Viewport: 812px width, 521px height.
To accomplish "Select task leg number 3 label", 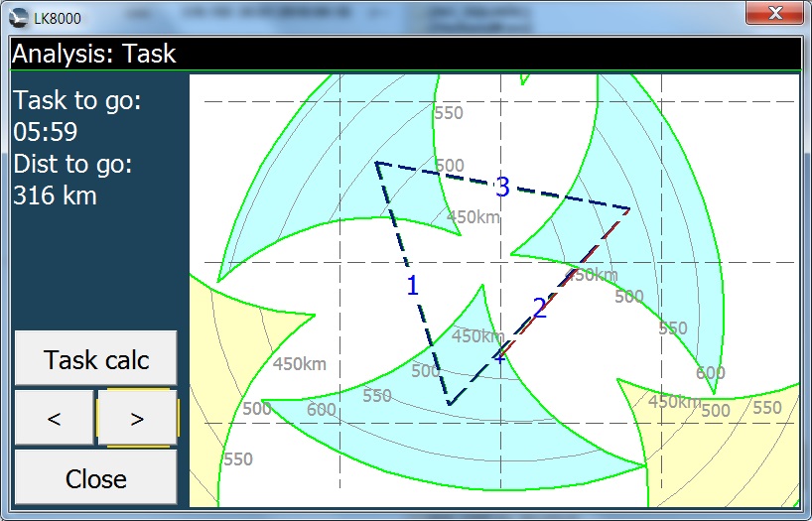I will [502, 187].
